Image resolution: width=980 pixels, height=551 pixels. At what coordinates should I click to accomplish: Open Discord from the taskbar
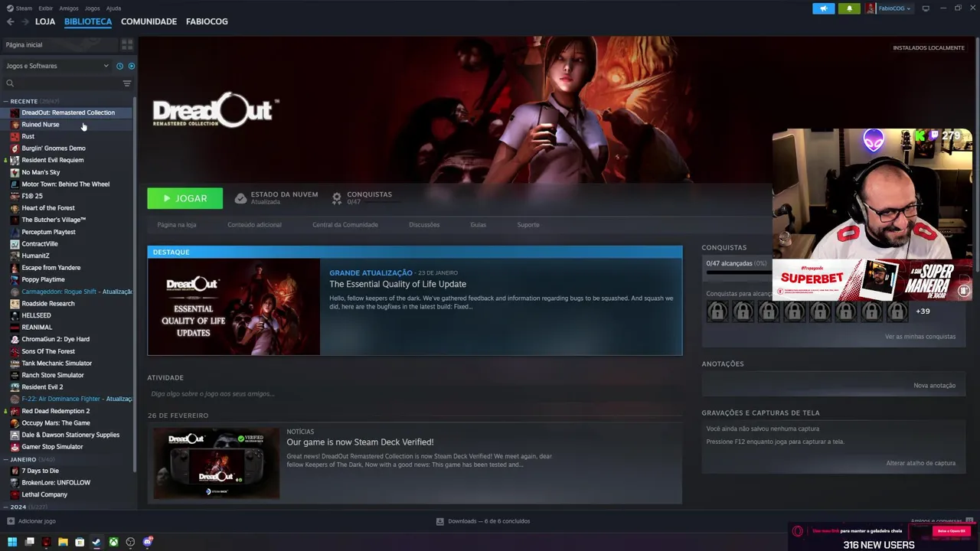(148, 542)
